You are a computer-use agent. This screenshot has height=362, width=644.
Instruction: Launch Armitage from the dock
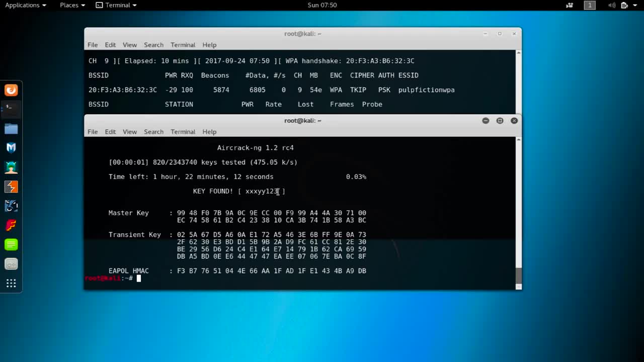tap(11, 167)
